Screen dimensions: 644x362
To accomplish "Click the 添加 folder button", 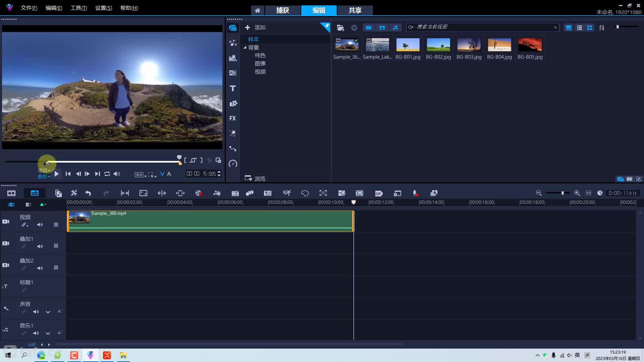I will [x=255, y=27].
